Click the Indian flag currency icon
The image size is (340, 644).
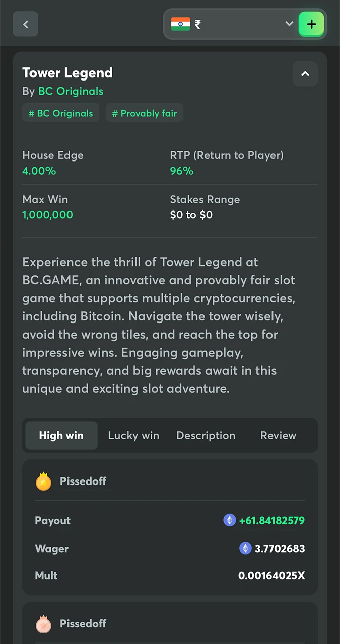[180, 24]
